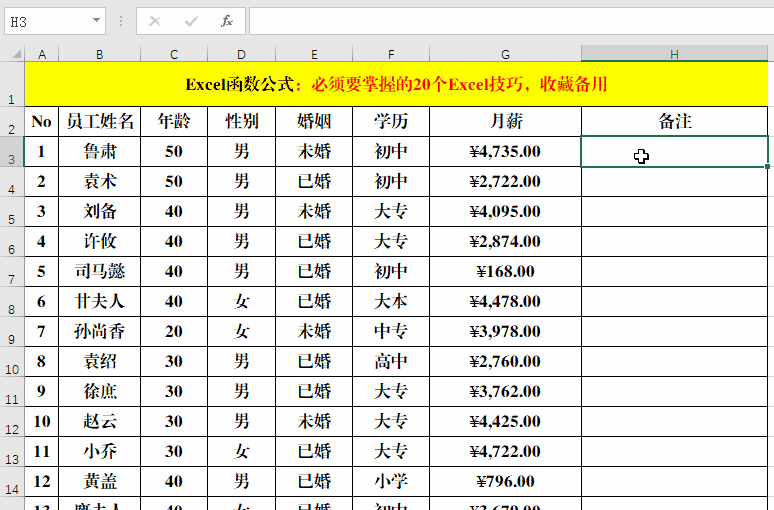Click 未婚 in 赵云's row
774x510 pixels.
pyautogui.click(x=314, y=422)
